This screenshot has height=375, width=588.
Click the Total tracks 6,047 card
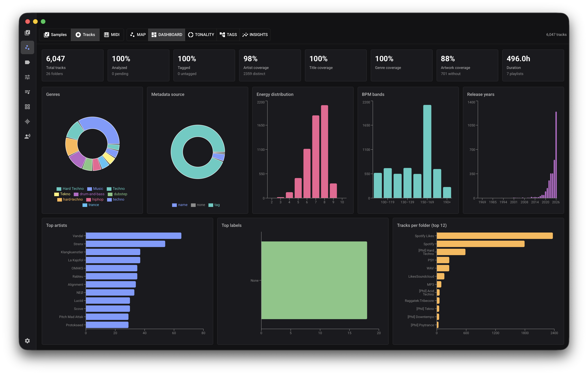click(x=73, y=65)
